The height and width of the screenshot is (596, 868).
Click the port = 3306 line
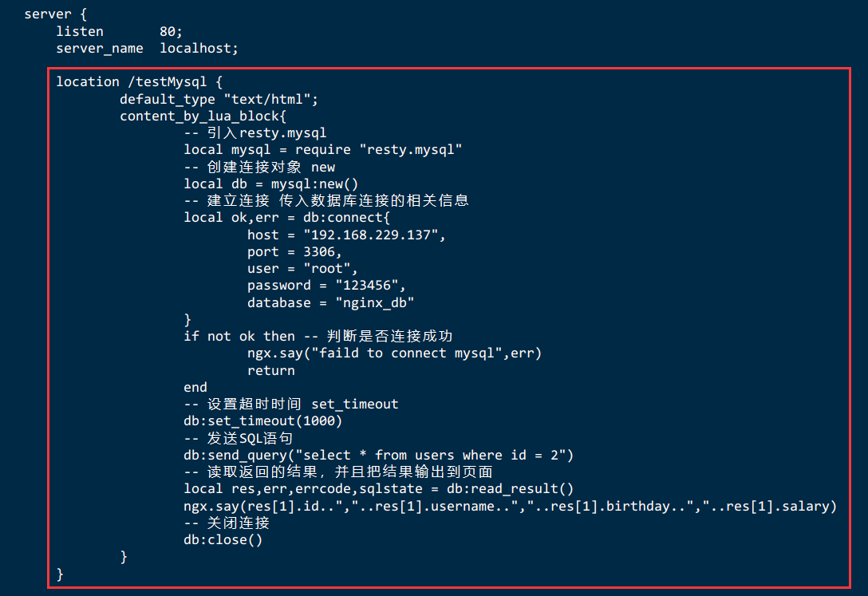294,252
